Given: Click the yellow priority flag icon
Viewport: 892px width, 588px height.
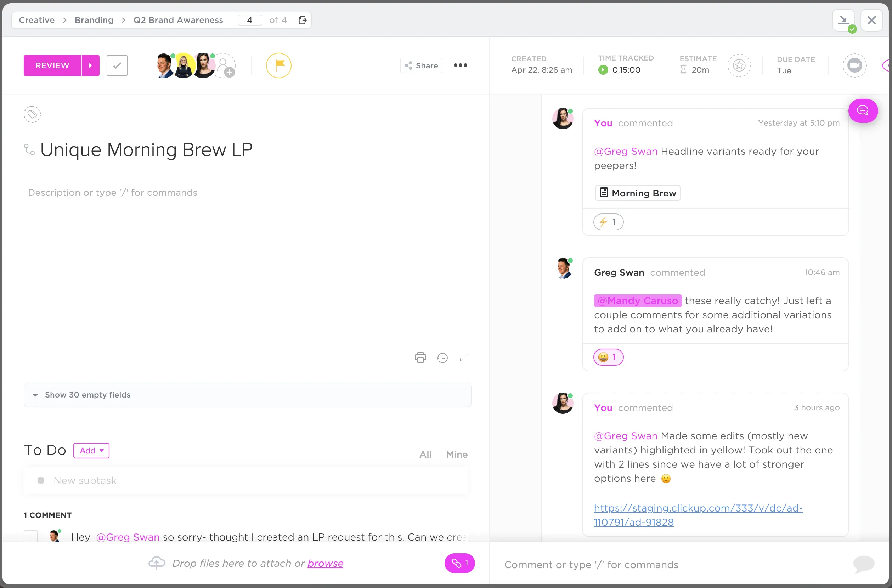Looking at the screenshot, I should pos(278,65).
